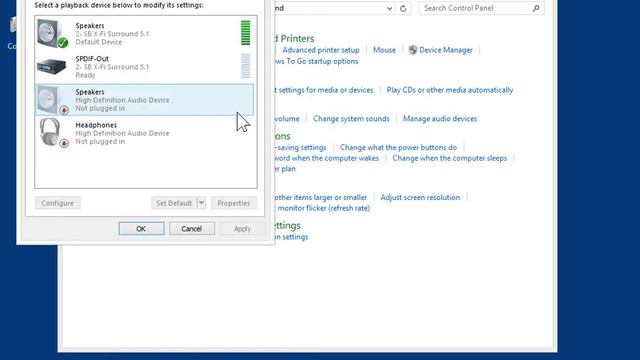
Task: Click the search magnifier icon
Action: [x=536, y=8]
